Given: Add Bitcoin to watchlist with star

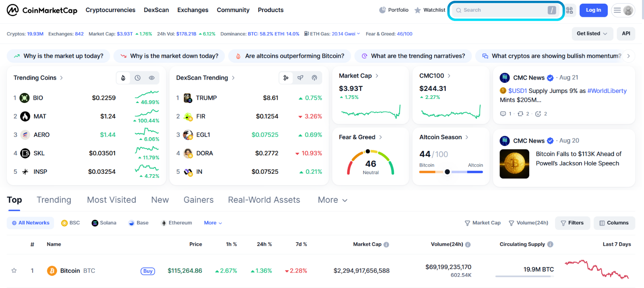Looking at the screenshot, I should [x=14, y=271].
